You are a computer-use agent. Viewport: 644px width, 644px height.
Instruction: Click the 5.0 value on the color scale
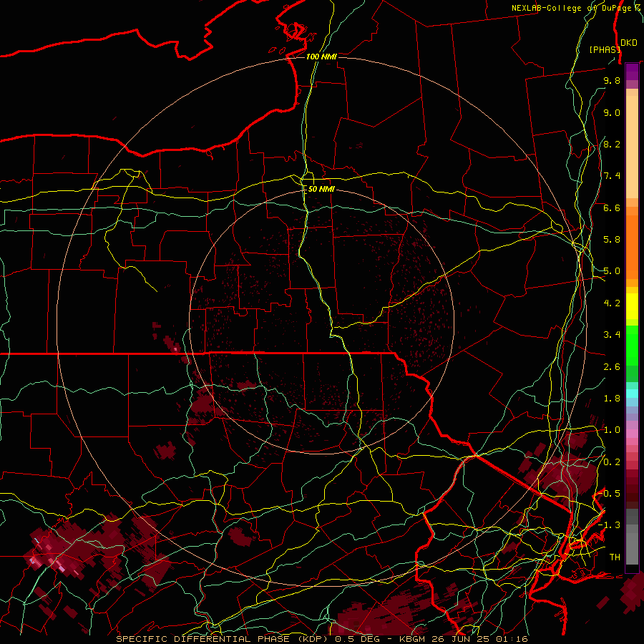click(612, 271)
